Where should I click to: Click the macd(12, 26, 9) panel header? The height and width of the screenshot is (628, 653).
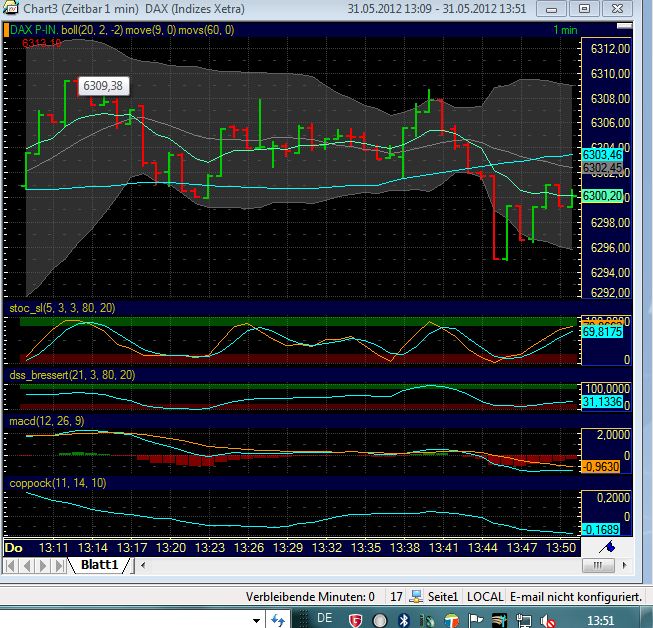pyautogui.click(x=47, y=421)
